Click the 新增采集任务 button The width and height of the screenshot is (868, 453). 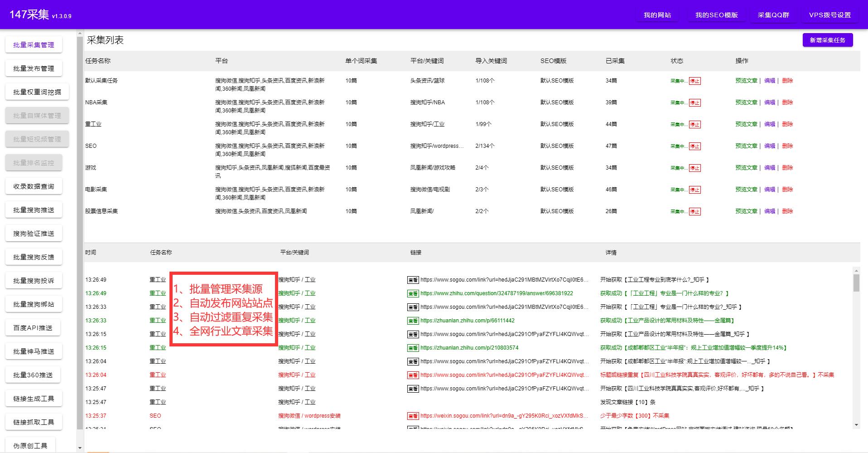click(x=827, y=40)
